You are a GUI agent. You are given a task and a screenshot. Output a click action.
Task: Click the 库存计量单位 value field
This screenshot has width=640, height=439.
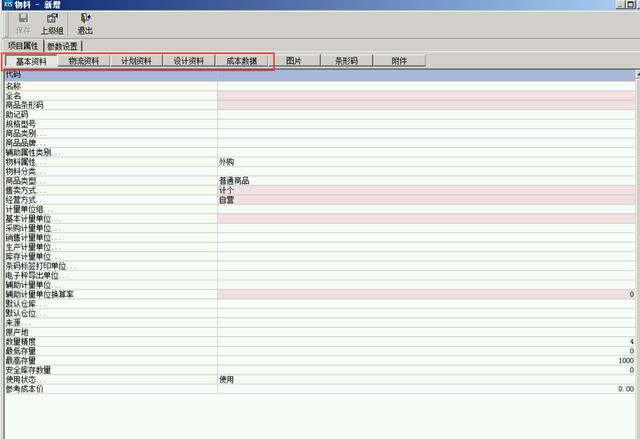tap(426, 256)
